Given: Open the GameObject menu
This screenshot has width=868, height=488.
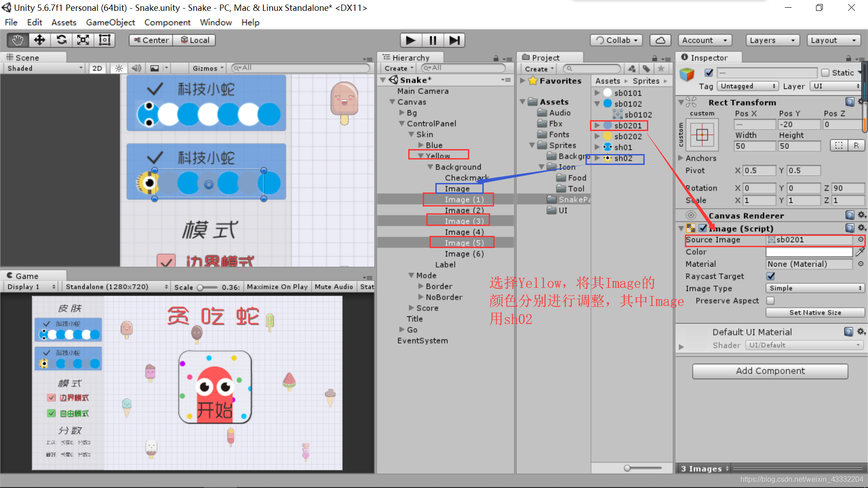Looking at the screenshot, I should pos(110,22).
